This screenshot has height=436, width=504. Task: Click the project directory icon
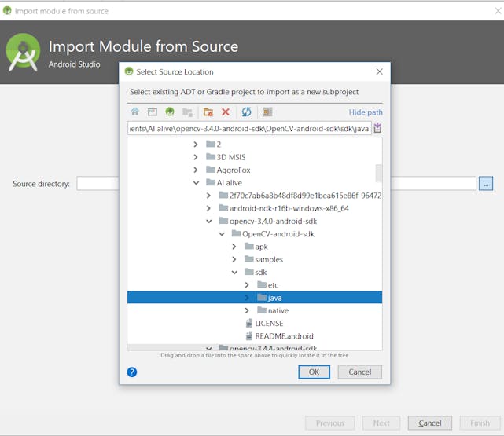point(170,112)
